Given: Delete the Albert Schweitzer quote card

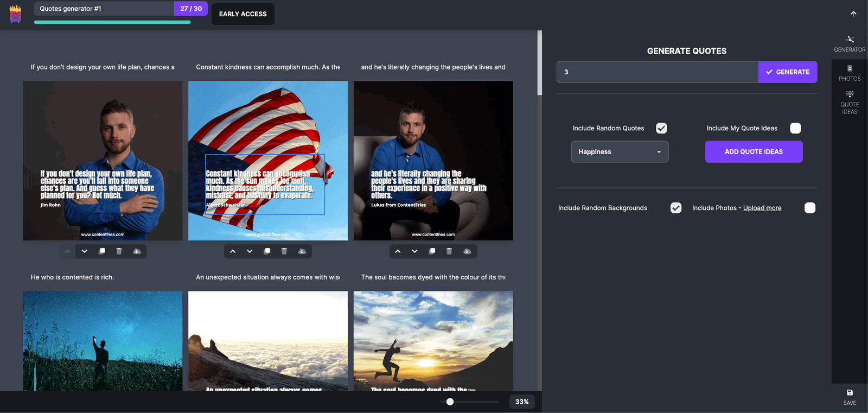Looking at the screenshot, I should [x=284, y=251].
